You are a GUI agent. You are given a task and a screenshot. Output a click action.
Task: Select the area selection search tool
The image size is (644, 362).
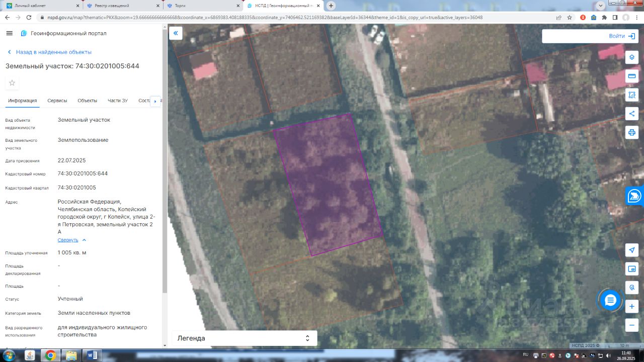click(632, 95)
